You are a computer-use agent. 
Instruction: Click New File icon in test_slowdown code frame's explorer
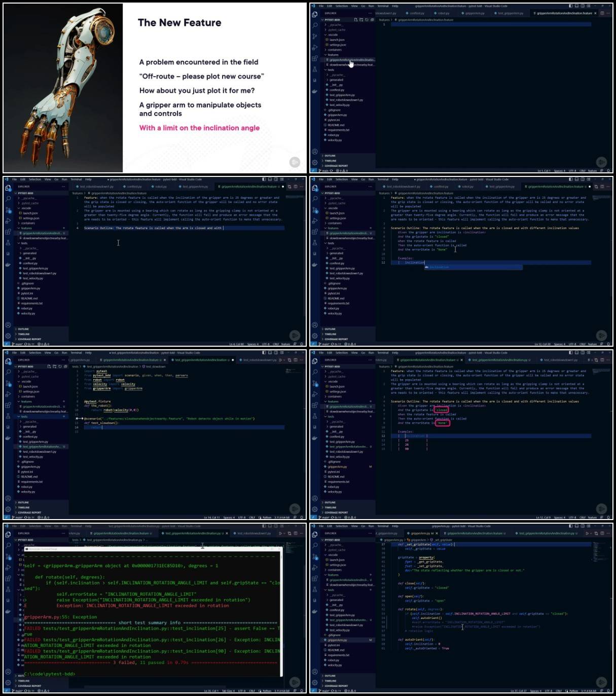pyautogui.click(x=49, y=366)
